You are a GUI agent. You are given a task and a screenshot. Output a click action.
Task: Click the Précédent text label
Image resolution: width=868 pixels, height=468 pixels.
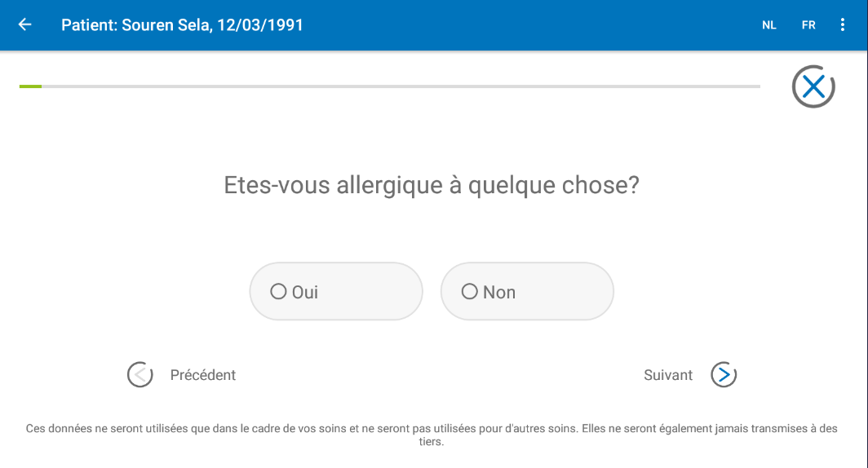tap(203, 375)
